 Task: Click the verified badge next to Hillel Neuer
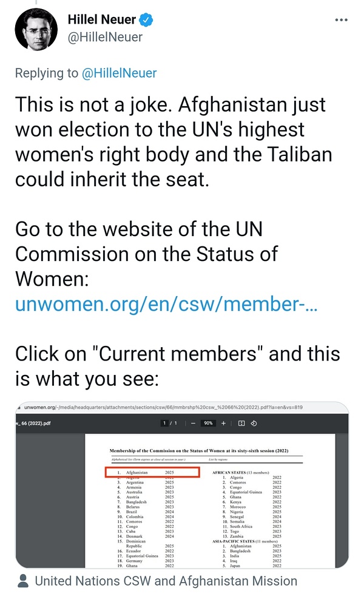click(x=146, y=20)
